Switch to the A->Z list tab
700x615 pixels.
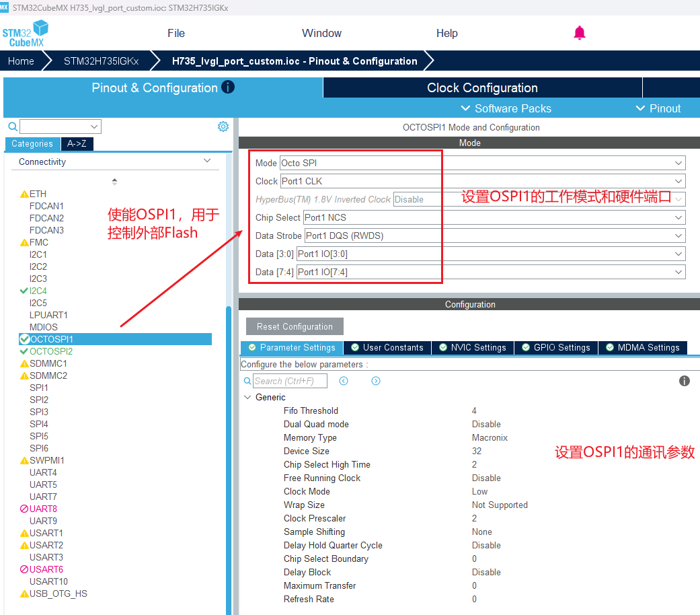point(77,144)
